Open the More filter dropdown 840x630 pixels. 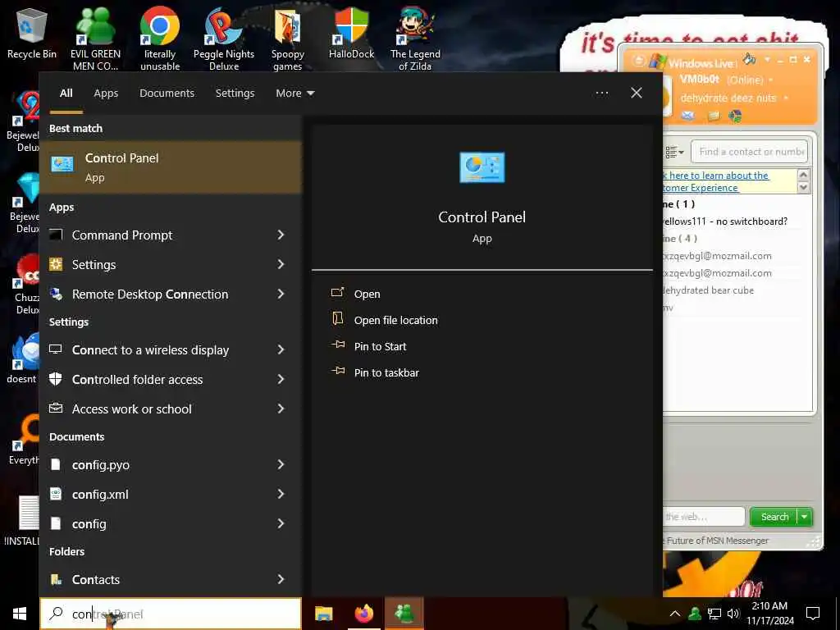[294, 94]
